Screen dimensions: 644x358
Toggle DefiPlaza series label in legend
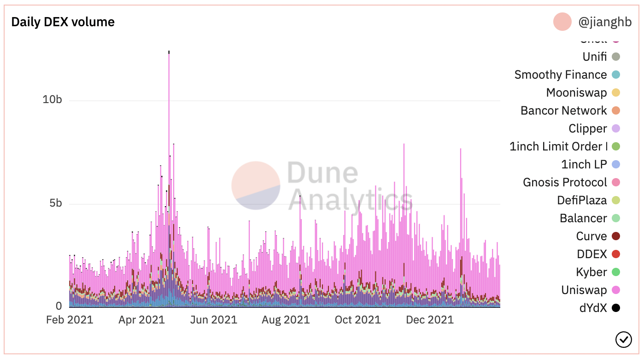(582, 201)
